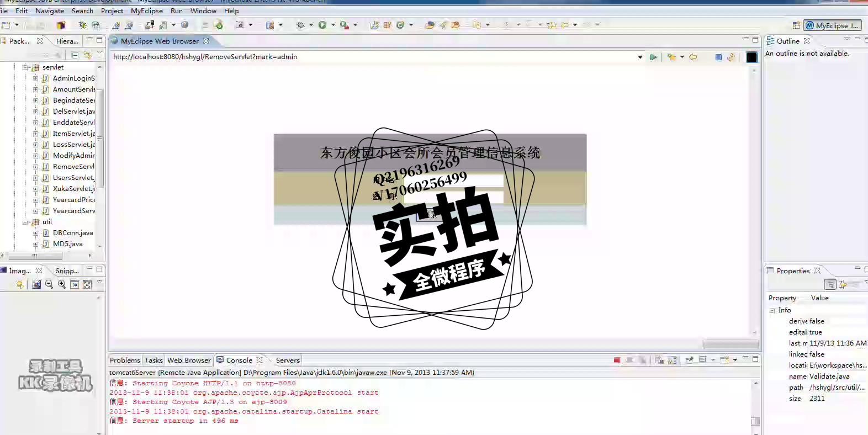Click the bug-shaped debug icon in main toolbar
Screen dimensions: 868x435
click(x=300, y=25)
